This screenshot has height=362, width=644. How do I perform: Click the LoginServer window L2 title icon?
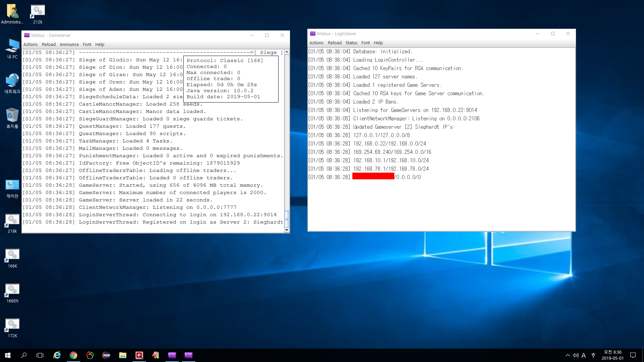pos(313,34)
